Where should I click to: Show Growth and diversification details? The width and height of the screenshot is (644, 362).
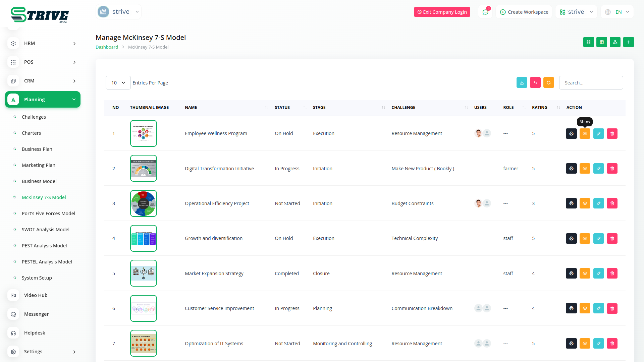585,239
